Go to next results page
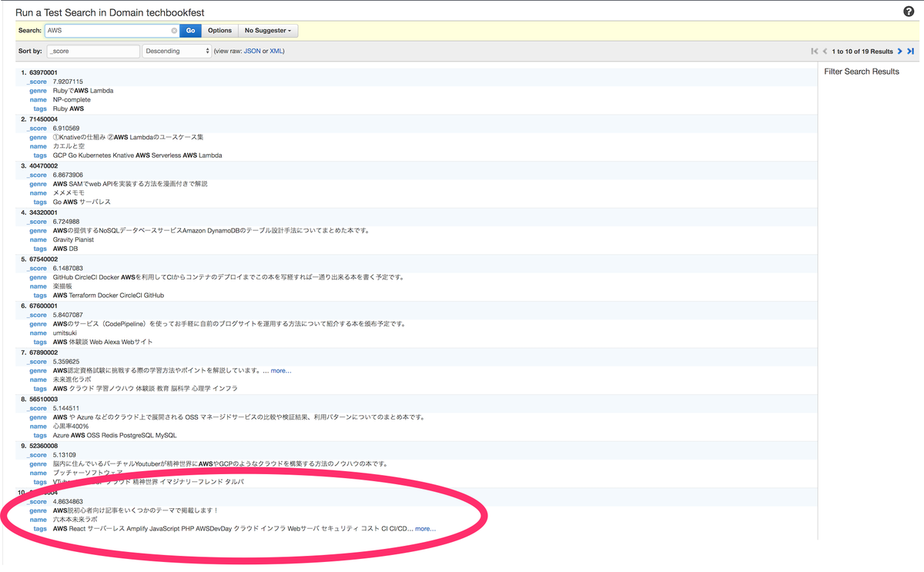The height and width of the screenshot is (572, 924). pos(900,52)
